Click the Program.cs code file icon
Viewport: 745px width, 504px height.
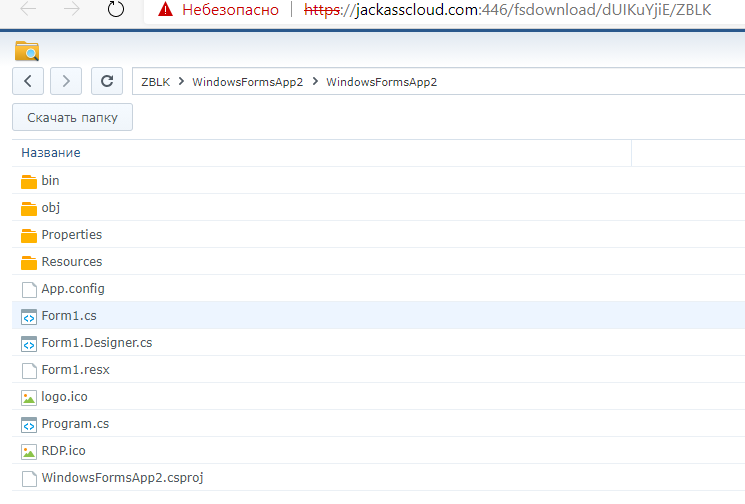[x=29, y=425]
